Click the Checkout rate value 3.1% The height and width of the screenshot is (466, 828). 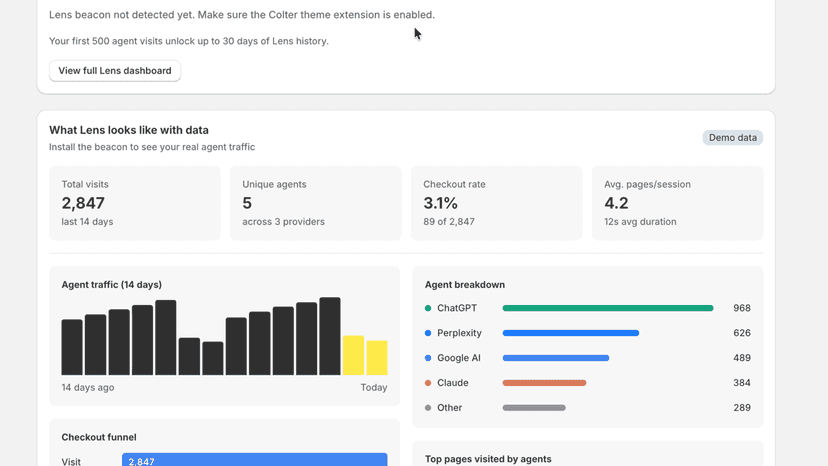point(440,203)
